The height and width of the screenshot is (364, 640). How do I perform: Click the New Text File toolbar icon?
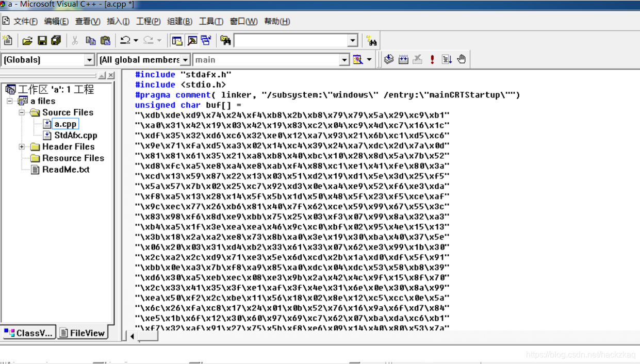click(x=8, y=40)
